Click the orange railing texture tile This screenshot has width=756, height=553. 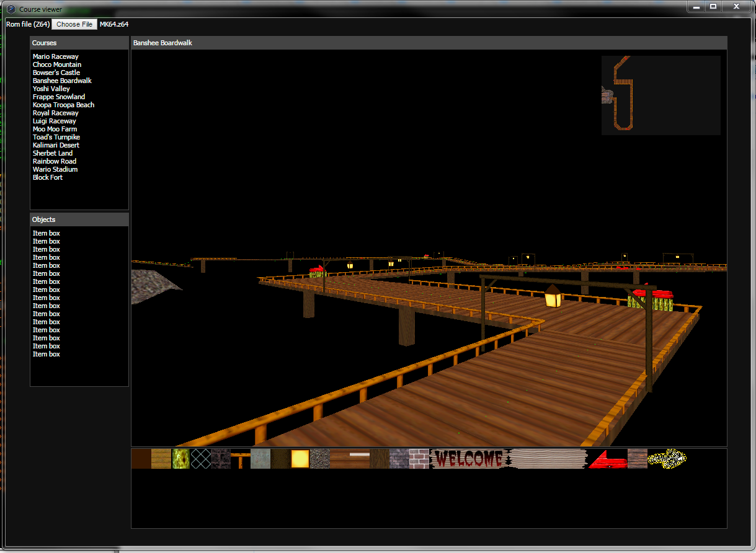pos(241,459)
